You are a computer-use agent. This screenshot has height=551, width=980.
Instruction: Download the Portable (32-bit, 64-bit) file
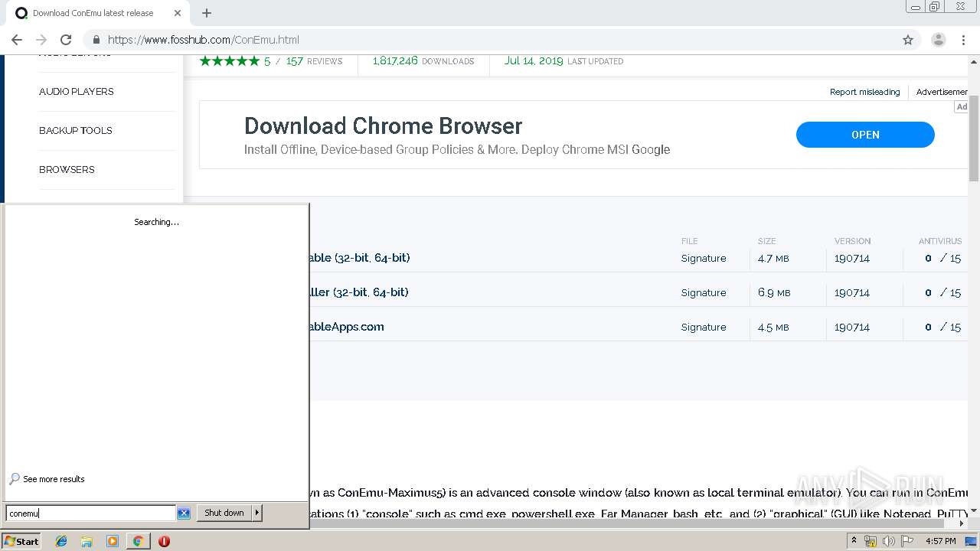coord(360,258)
